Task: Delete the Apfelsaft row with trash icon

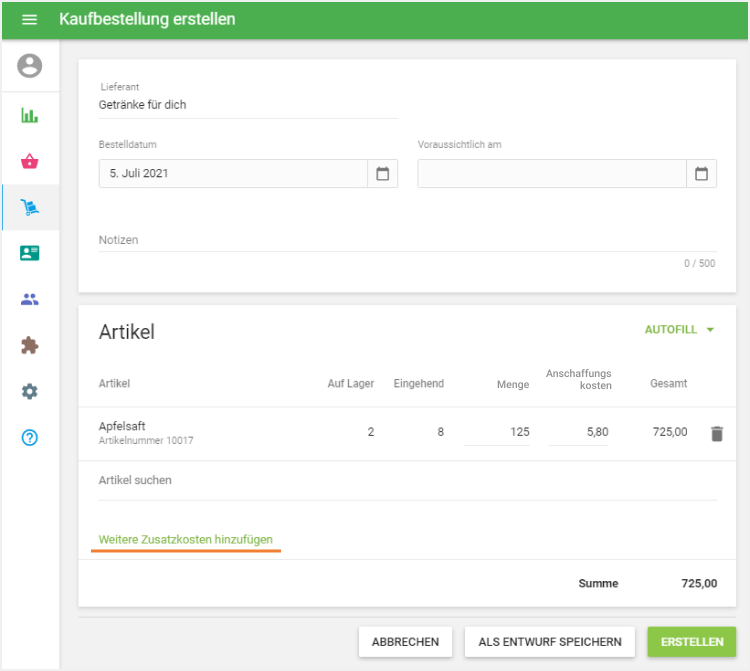Action: click(x=716, y=433)
